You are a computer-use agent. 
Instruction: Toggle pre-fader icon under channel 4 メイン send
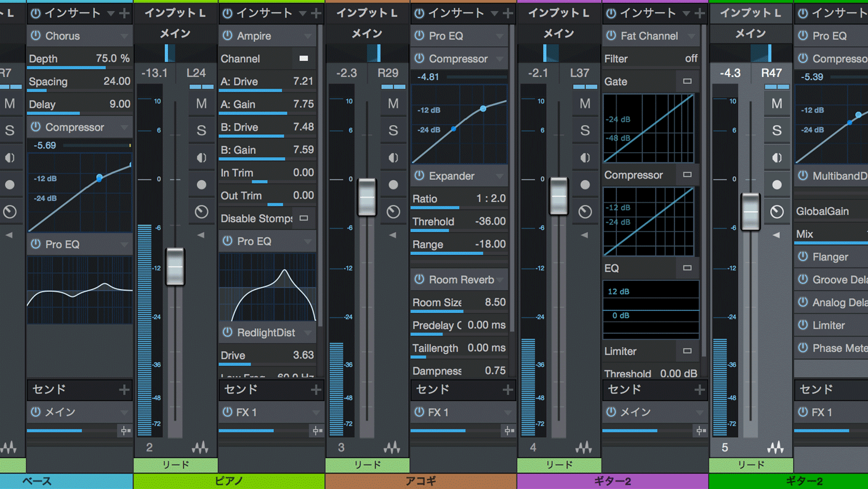pos(701,430)
